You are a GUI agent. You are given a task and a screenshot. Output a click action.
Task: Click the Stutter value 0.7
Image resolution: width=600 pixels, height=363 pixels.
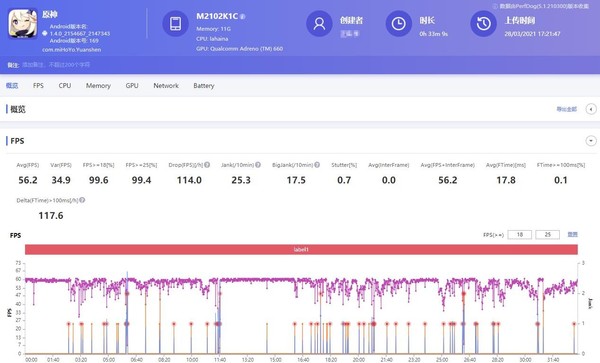click(x=344, y=180)
